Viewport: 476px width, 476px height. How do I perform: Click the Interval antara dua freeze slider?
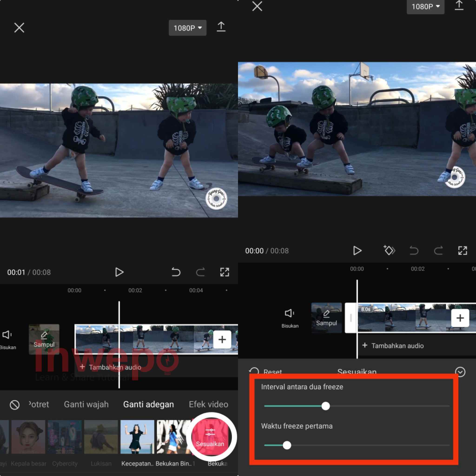click(x=325, y=406)
